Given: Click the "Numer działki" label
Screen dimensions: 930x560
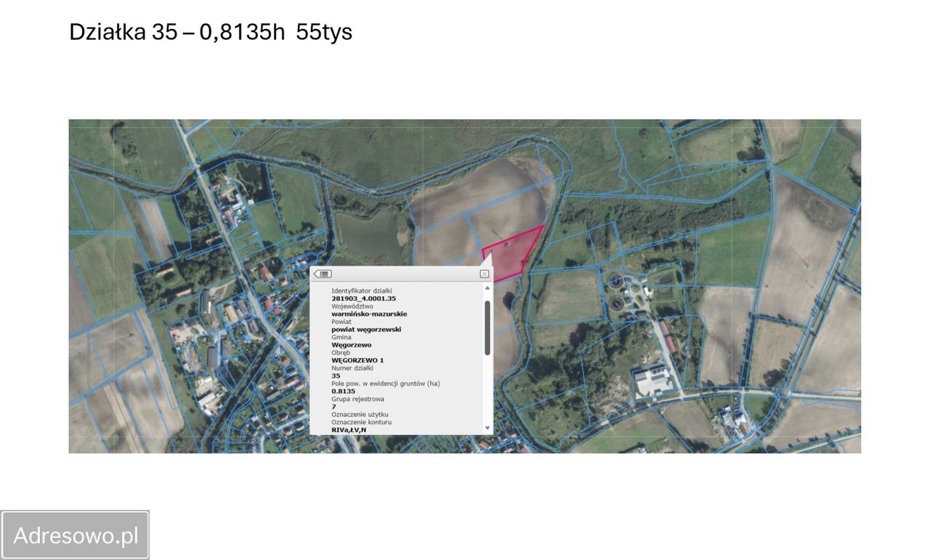Looking at the screenshot, I should 354,368.
